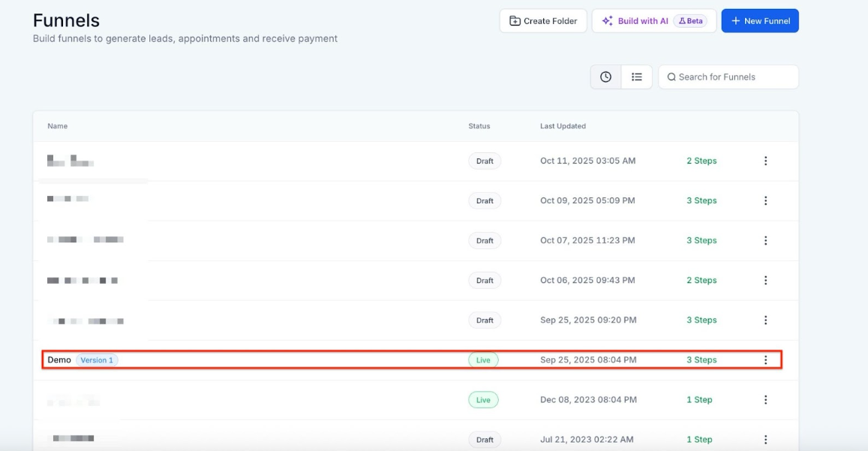Open options menu for Oct 09 funnel
The width and height of the screenshot is (868, 451).
tap(765, 200)
